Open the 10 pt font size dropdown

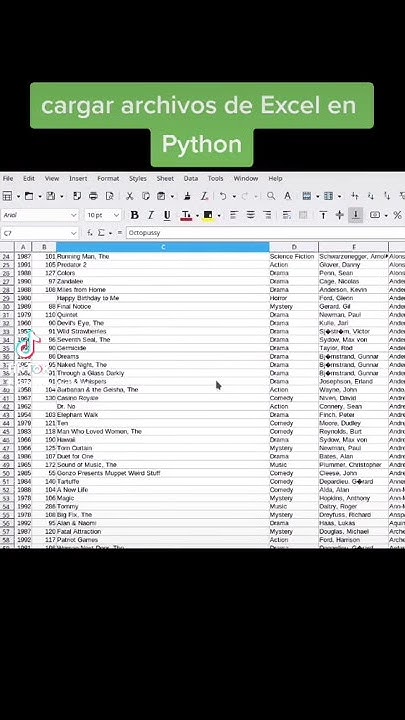pyautogui.click(x=116, y=215)
